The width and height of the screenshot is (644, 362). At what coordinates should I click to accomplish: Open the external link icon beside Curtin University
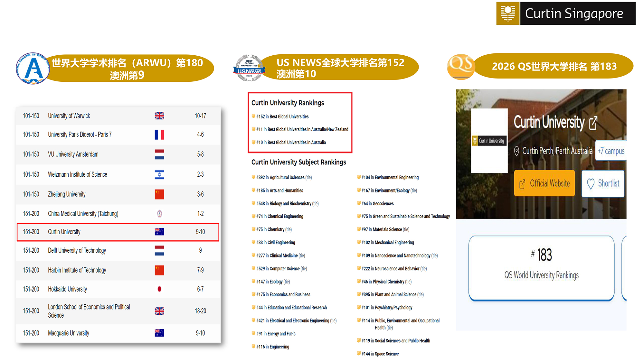click(593, 122)
